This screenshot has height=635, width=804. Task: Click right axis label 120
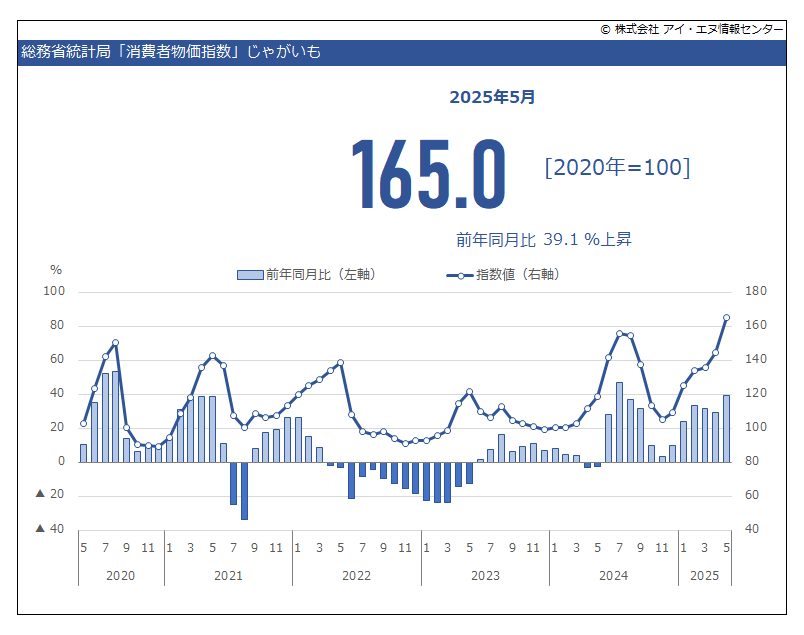(x=756, y=393)
